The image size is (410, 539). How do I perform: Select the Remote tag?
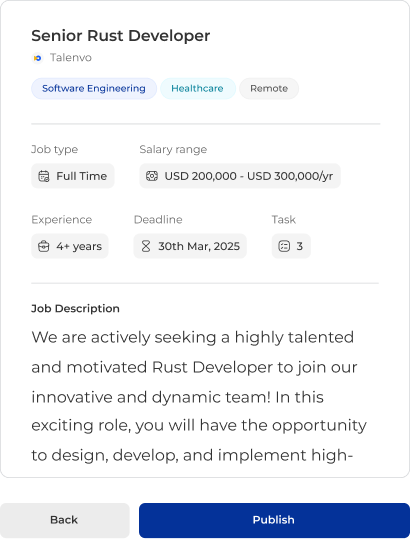269,89
